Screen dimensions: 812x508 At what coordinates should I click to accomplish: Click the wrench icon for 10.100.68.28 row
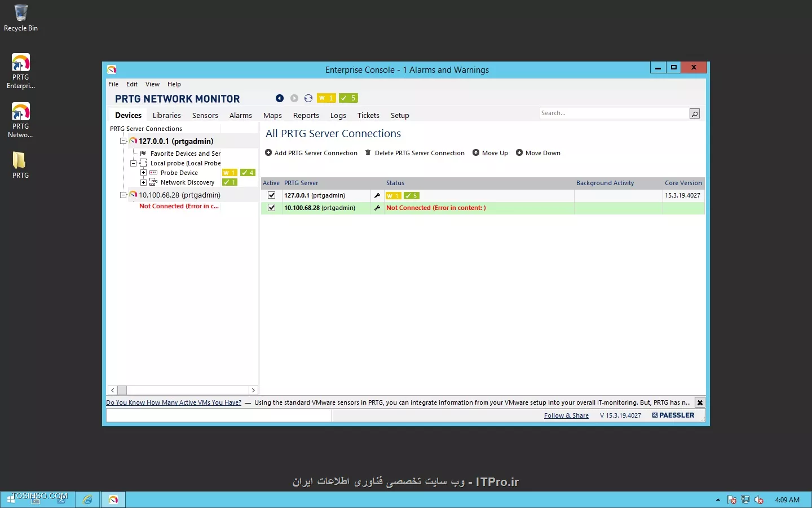377,208
